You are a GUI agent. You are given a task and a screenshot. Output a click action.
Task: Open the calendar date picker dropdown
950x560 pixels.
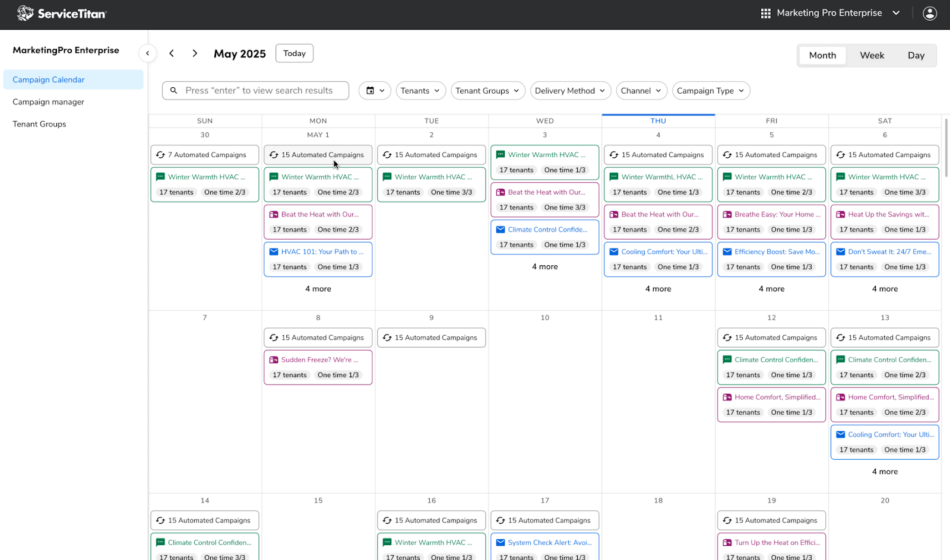coord(375,91)
